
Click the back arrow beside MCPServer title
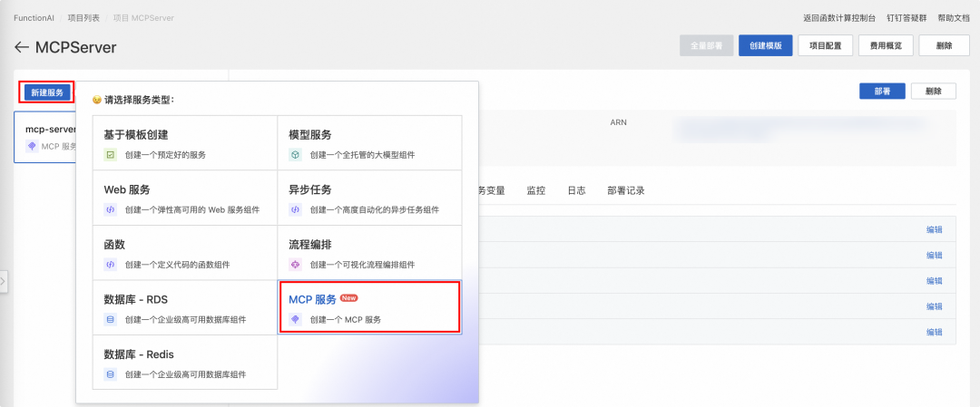coord(22,47)
